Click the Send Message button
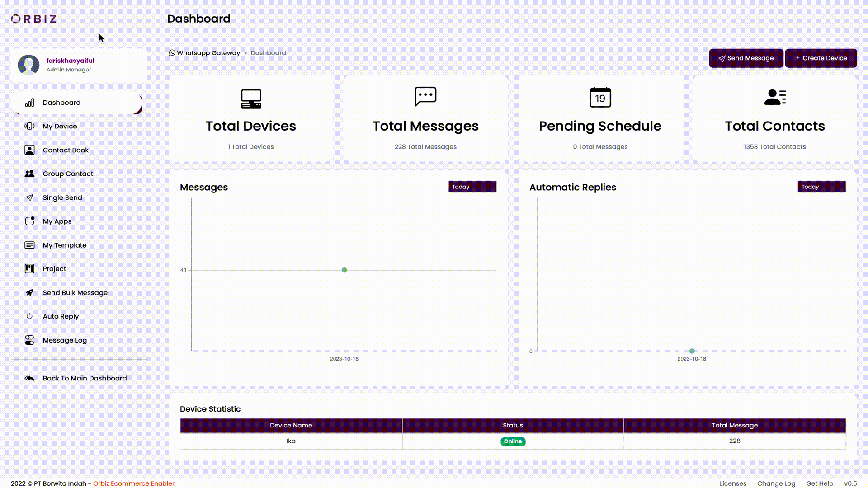The height and width of the screenshot is (488, 868). [745, 58]
